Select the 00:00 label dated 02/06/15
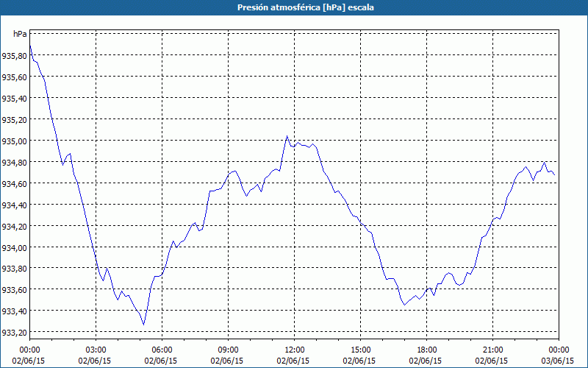 [x=29, y=350]
